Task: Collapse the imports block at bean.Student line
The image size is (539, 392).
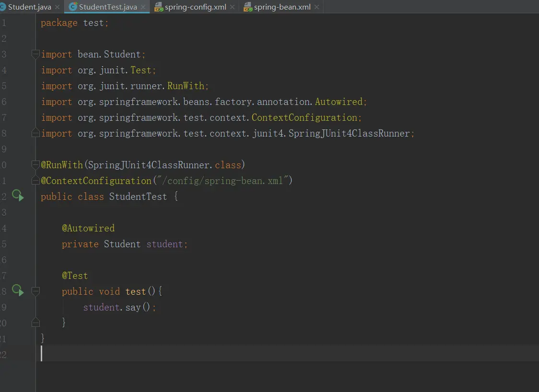Action: click(35, 54)
